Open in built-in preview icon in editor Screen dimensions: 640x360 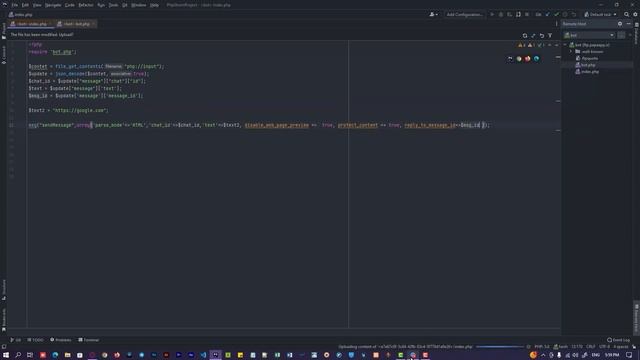(x=510, y=59)
